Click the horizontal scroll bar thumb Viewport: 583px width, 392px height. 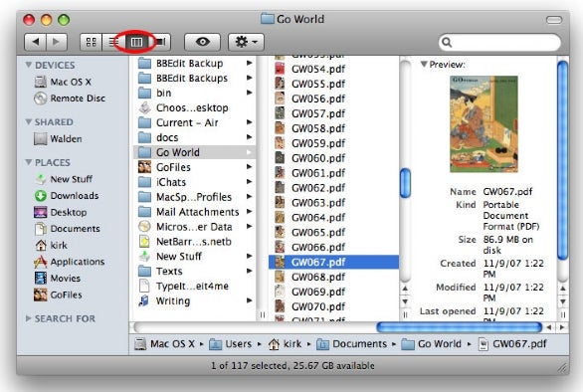460,327
